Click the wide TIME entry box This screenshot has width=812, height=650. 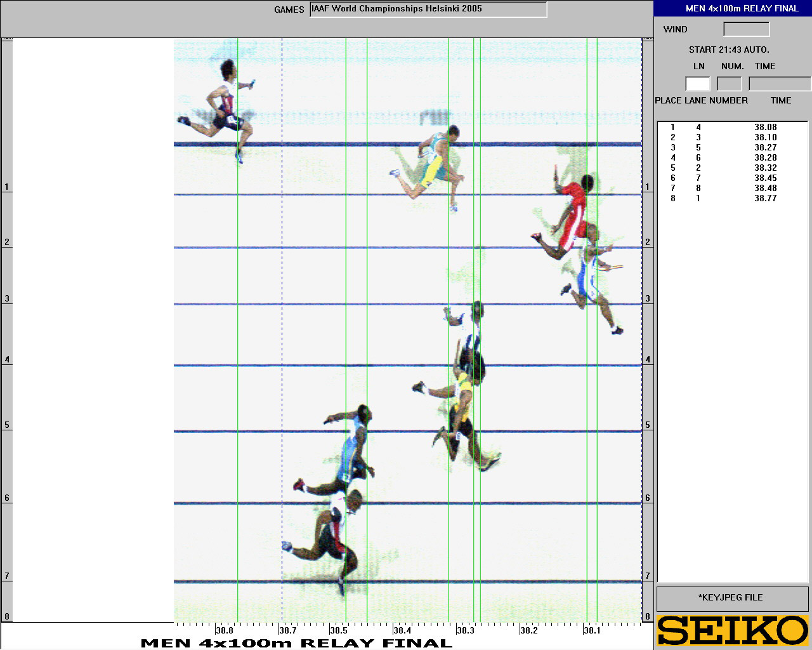coord(779,84)
